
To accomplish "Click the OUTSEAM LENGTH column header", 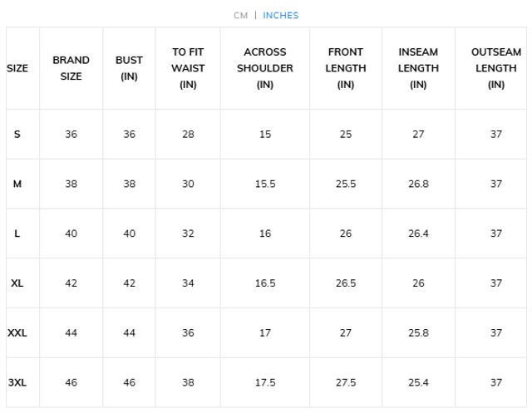I will pyautogui.click(x=496, y=68).
